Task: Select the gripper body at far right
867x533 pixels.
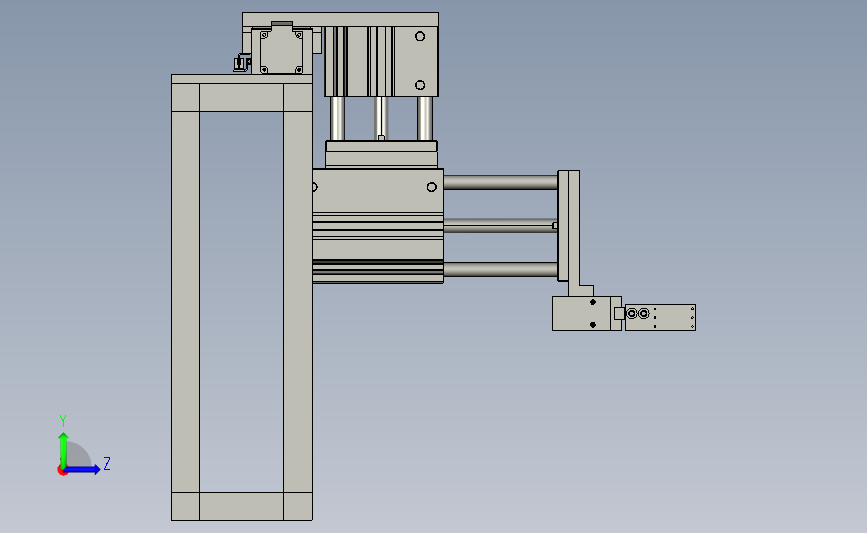Action: point(660,317)
